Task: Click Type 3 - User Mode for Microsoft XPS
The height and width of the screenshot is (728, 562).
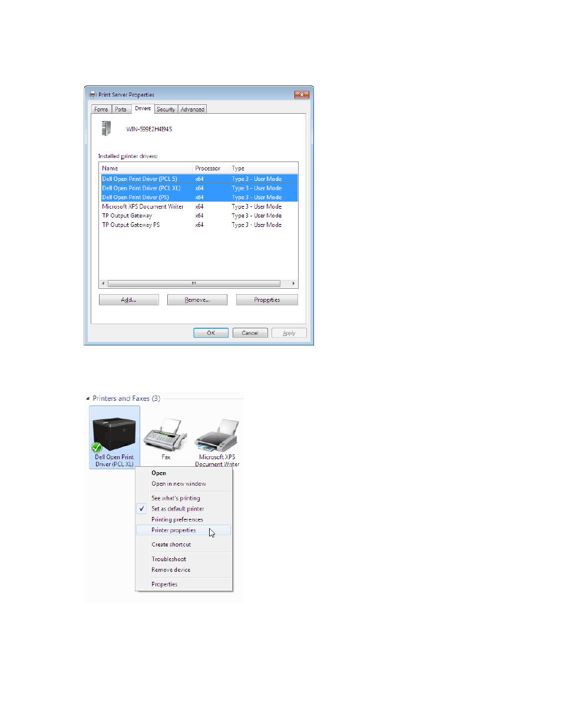Action: tap(257, 207)
